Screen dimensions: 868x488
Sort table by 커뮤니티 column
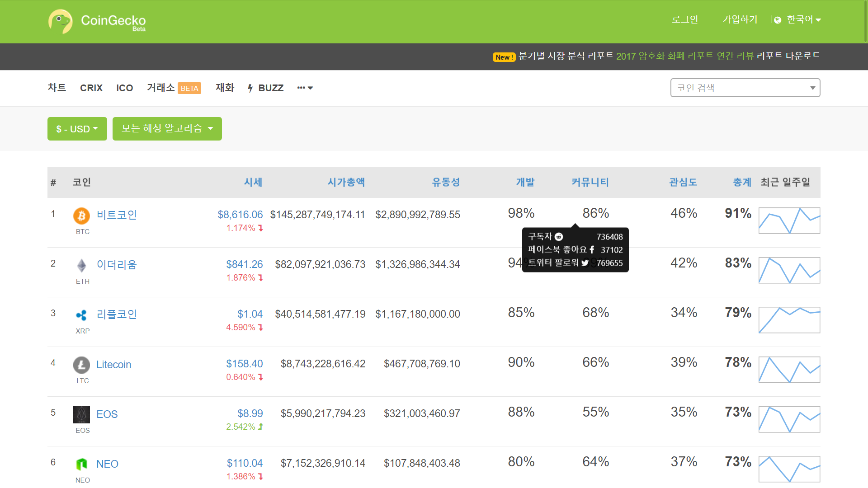click(590, 182)
